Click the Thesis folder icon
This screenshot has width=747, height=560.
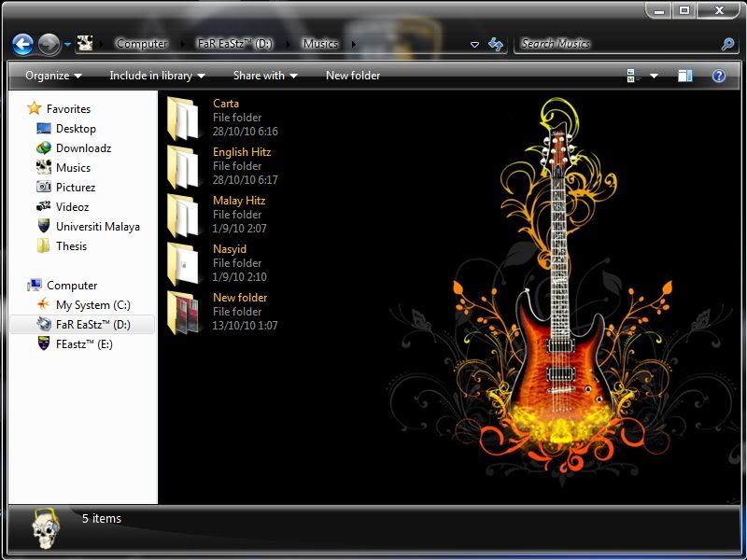(x=43, y=245)
